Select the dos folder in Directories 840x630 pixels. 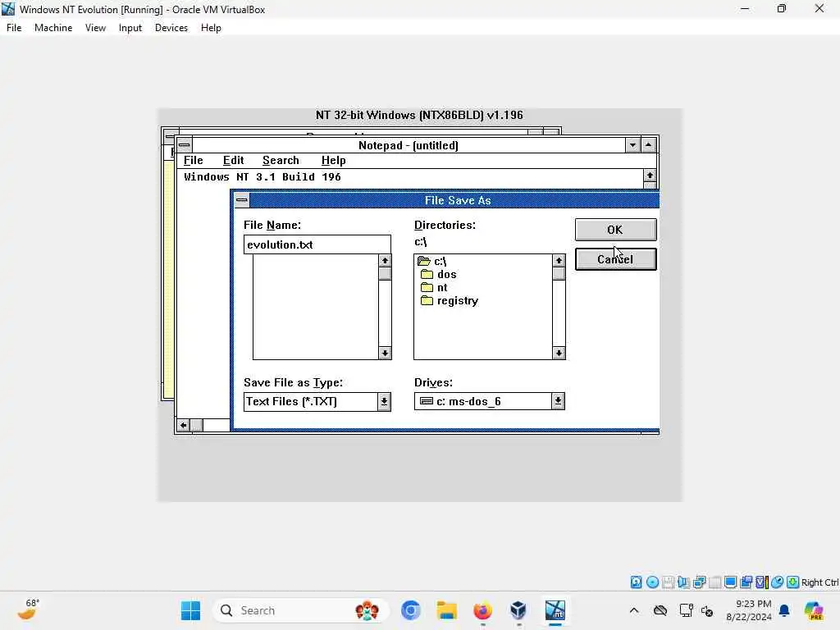(x=439, y=274)
